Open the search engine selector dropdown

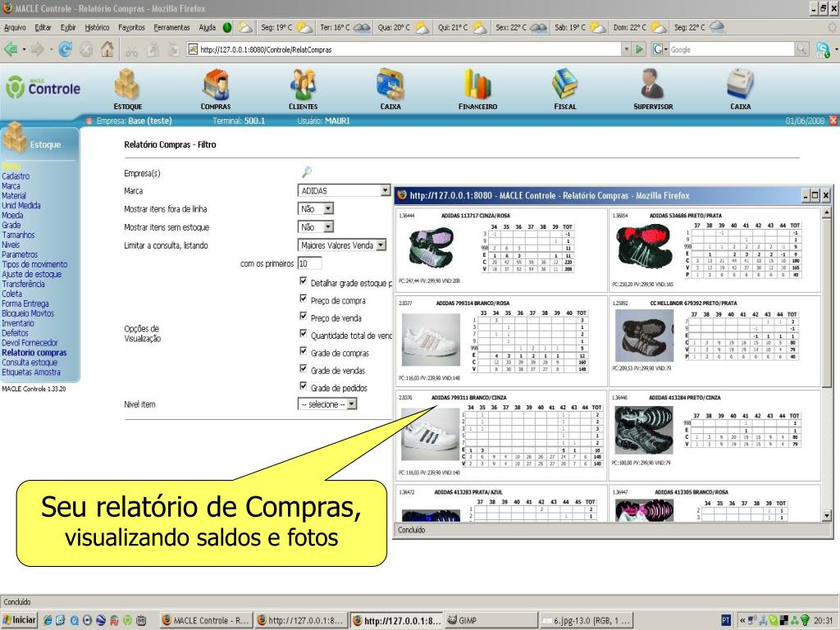click(660, 49)
